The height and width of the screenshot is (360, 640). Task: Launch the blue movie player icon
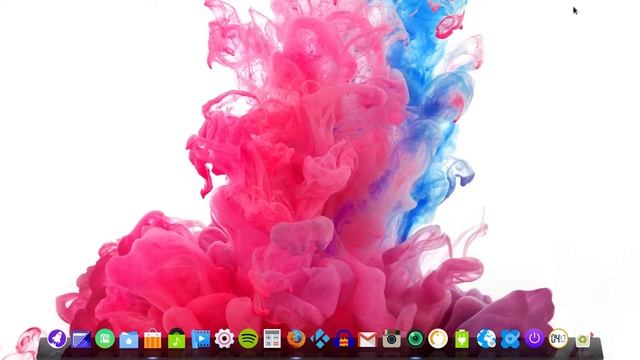[201, 339]
